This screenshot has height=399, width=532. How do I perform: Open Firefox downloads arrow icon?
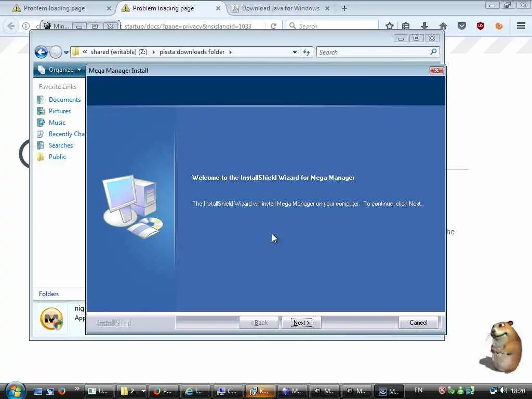[424, 26]
